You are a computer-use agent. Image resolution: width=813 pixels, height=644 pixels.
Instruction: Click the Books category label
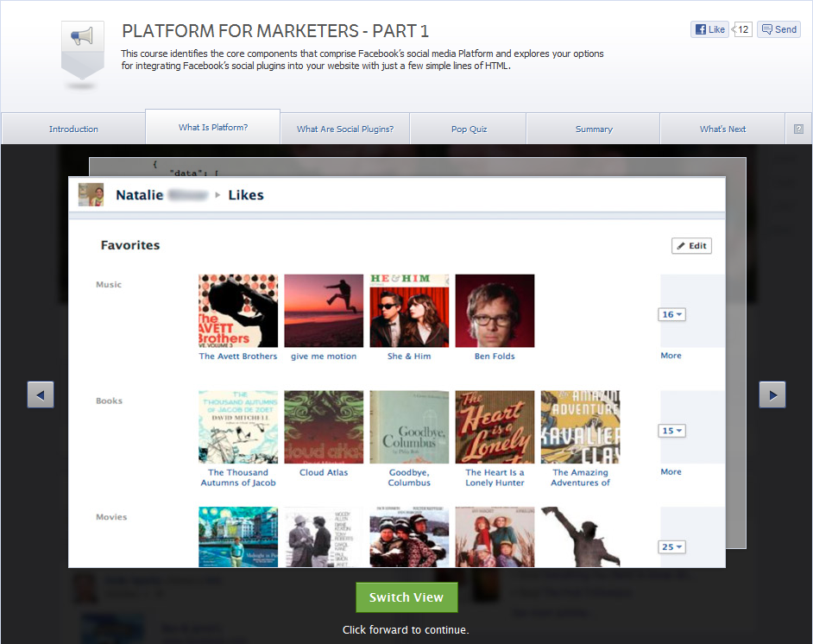coord(109,401)
